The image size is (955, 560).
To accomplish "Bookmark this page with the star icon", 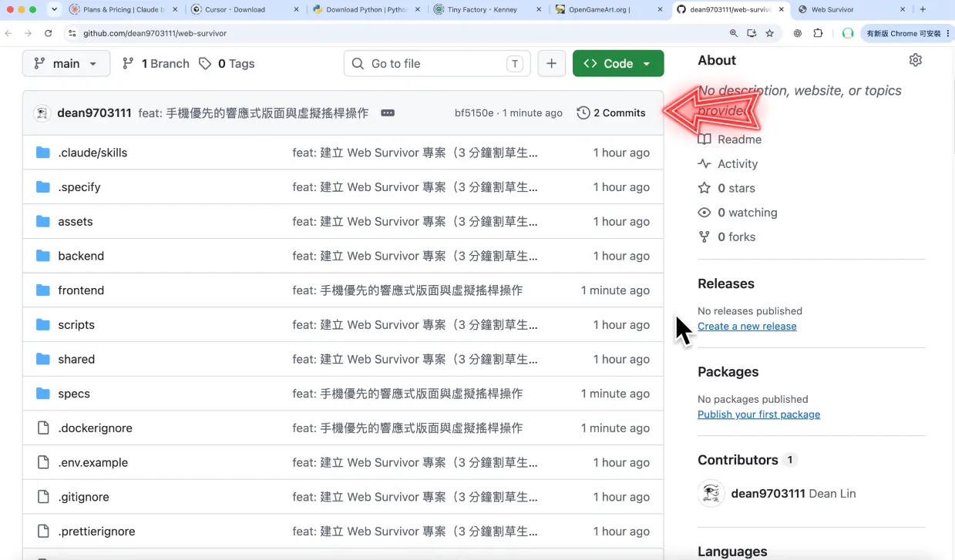I will (x=769, y=34).
